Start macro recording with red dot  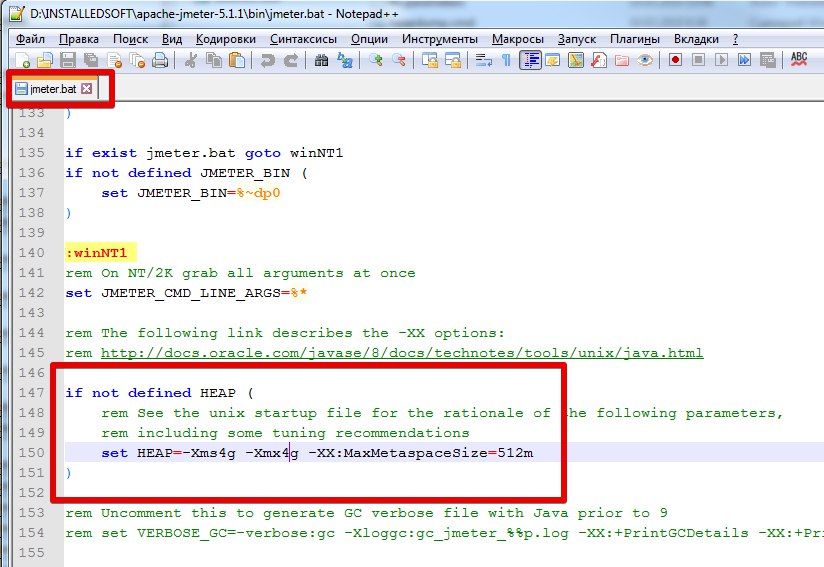675,60
